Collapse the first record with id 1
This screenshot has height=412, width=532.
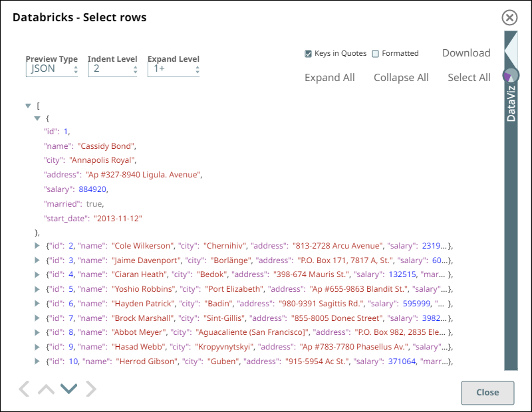[x=37, y=118]
